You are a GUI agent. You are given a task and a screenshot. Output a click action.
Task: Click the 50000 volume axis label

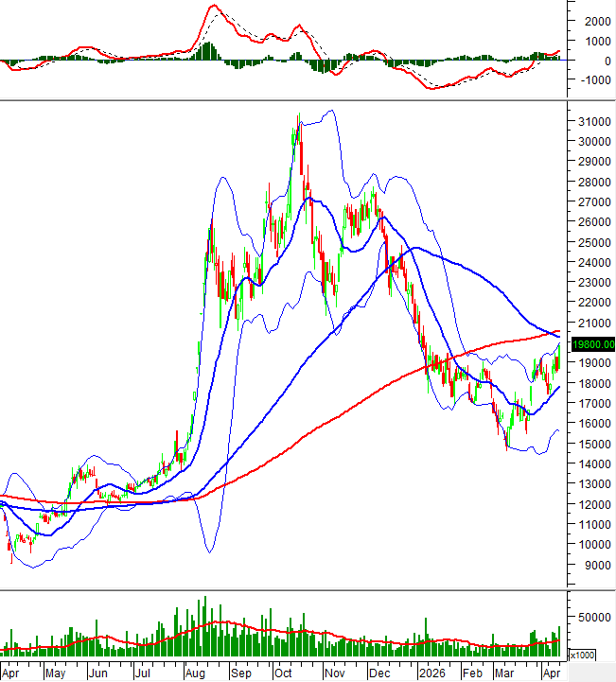590,616
